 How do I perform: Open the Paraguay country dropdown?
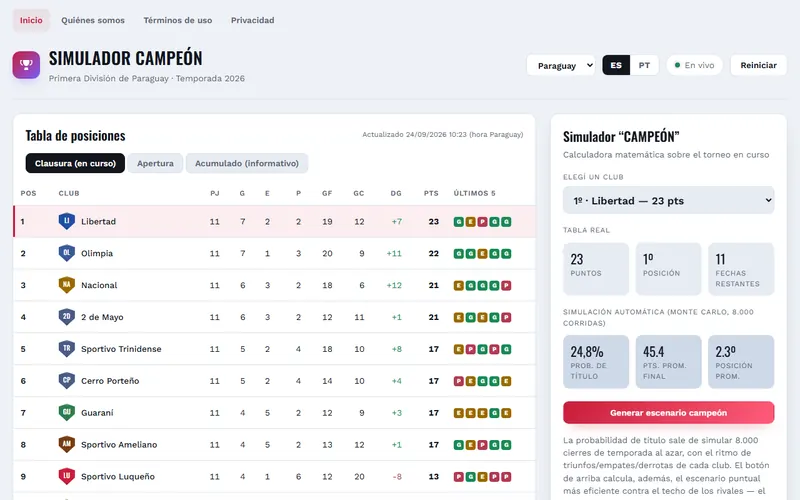[x=561, y=65]
